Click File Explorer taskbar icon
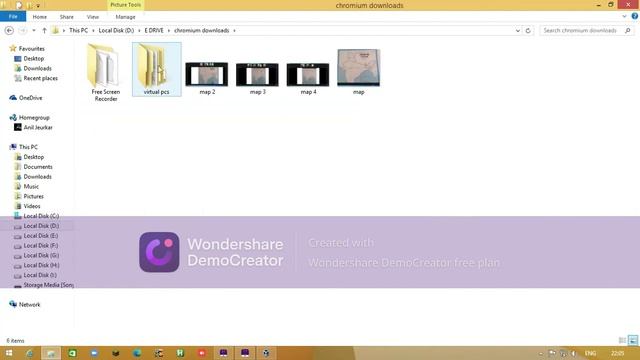The height and width of the screenshot is (360, 640). point(51,353)
